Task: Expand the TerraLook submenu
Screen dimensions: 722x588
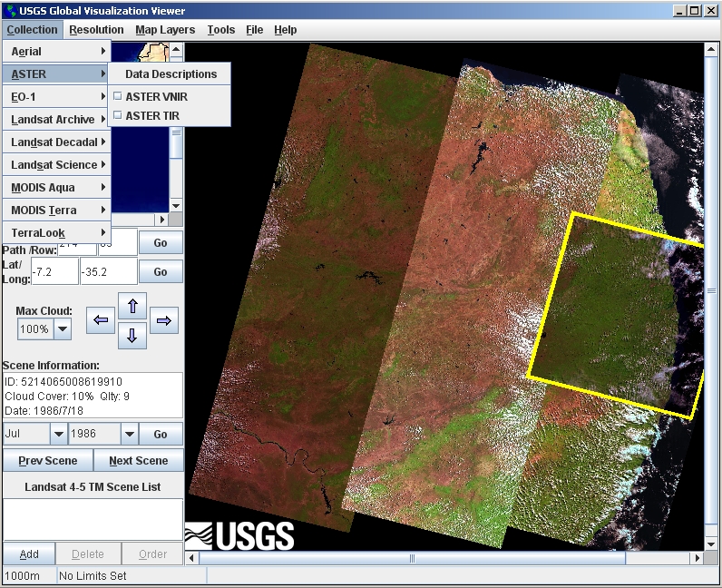Action: [x=56, y=232]
